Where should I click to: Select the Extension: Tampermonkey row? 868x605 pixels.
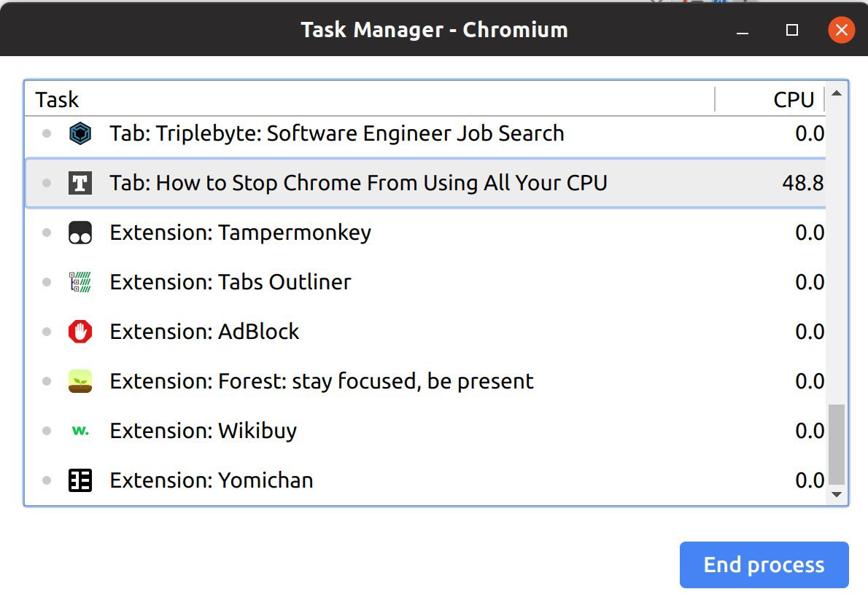click(x=425, y=233)
